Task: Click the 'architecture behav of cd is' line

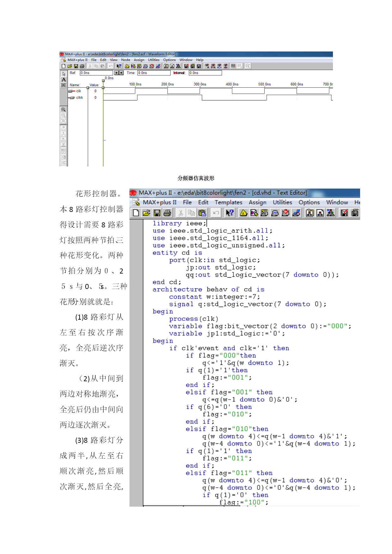Action: [208, 289]
